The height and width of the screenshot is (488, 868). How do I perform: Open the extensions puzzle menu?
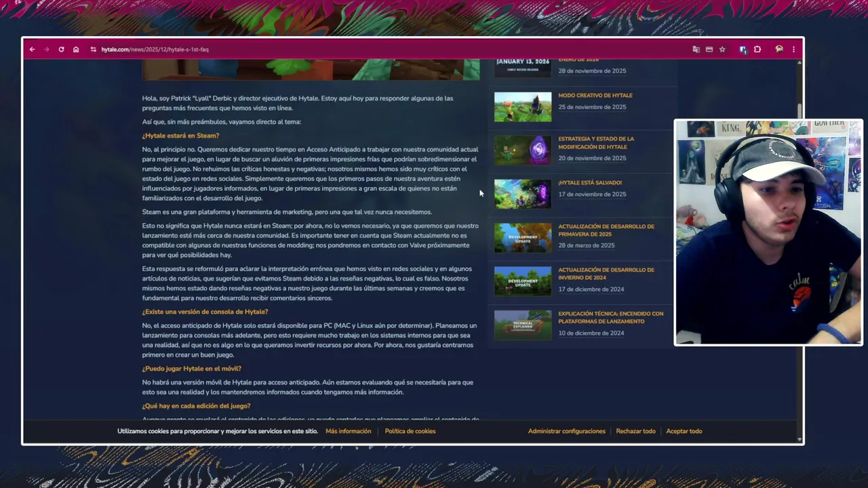click(x=757, y=49)
